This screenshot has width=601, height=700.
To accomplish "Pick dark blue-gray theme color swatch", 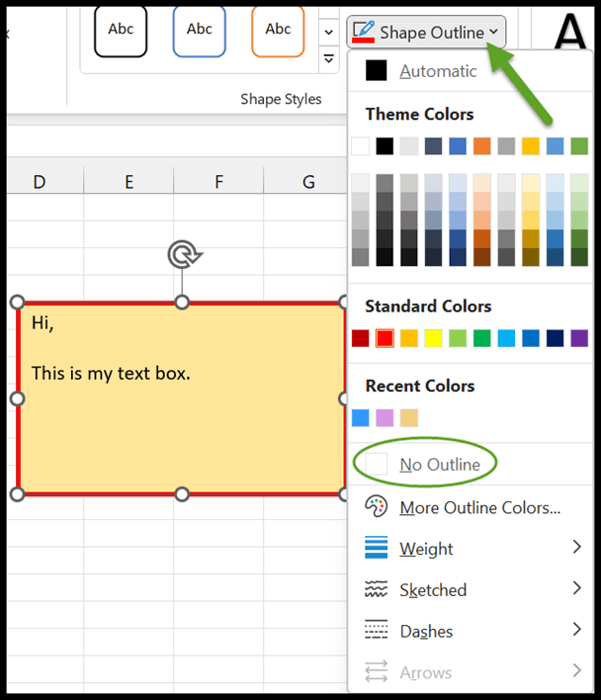I will coord(433,146).
